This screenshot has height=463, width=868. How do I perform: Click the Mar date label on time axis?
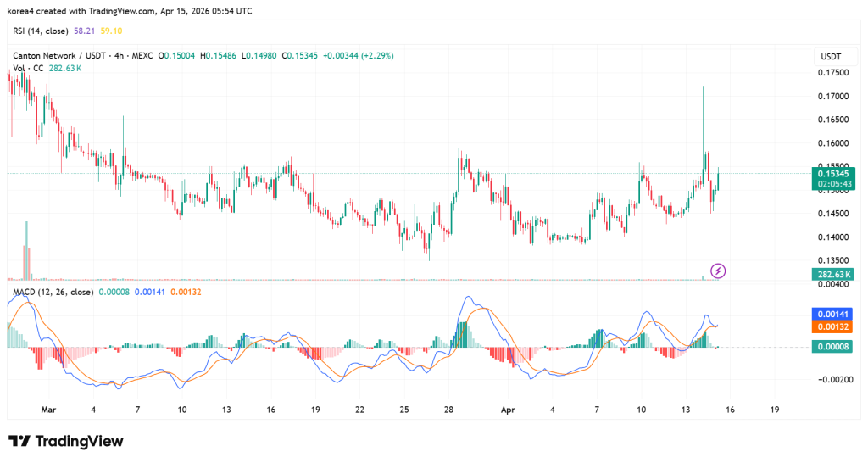[x=48, y=410]
